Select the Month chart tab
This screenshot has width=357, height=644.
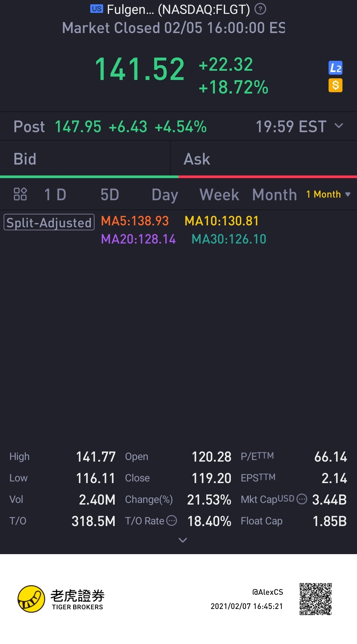click(x=275, y=195)
